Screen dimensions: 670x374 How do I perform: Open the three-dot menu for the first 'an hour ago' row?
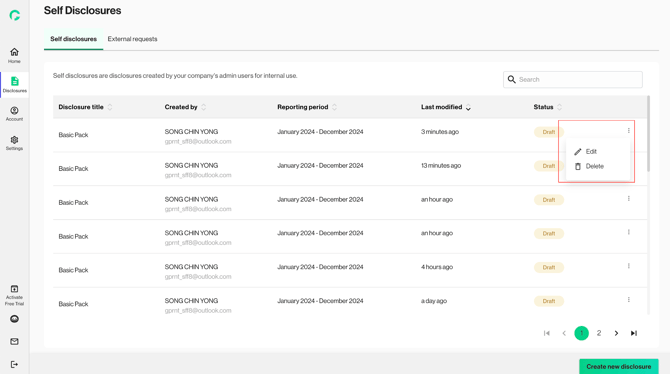point(629,198)
